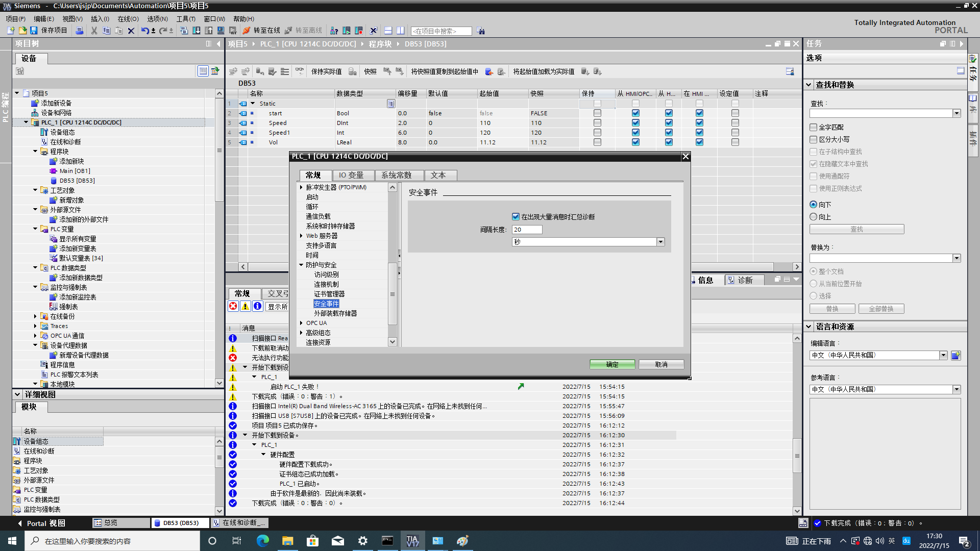Click the Copy icon in toolbar
This screenshot has width=980, height=551.
click(x=106, y=31)
